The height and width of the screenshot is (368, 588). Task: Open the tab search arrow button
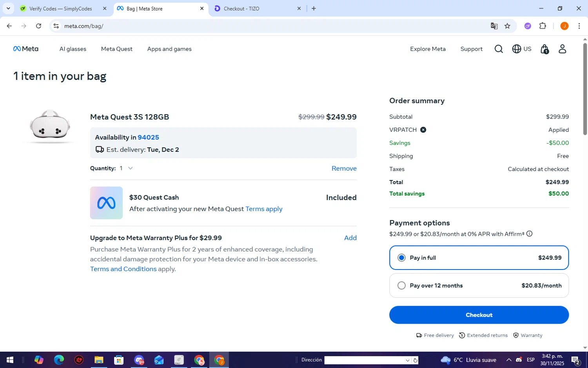click(x=8, y=8)
